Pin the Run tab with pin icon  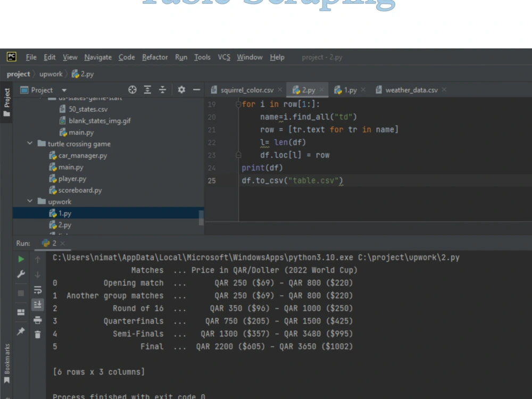pyautogui.click(x=21, y=331)
